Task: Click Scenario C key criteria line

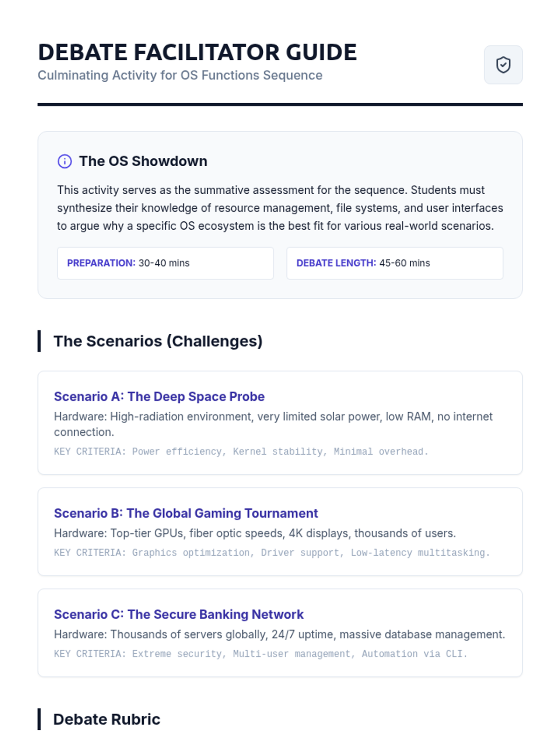Action: coord(261,654)
